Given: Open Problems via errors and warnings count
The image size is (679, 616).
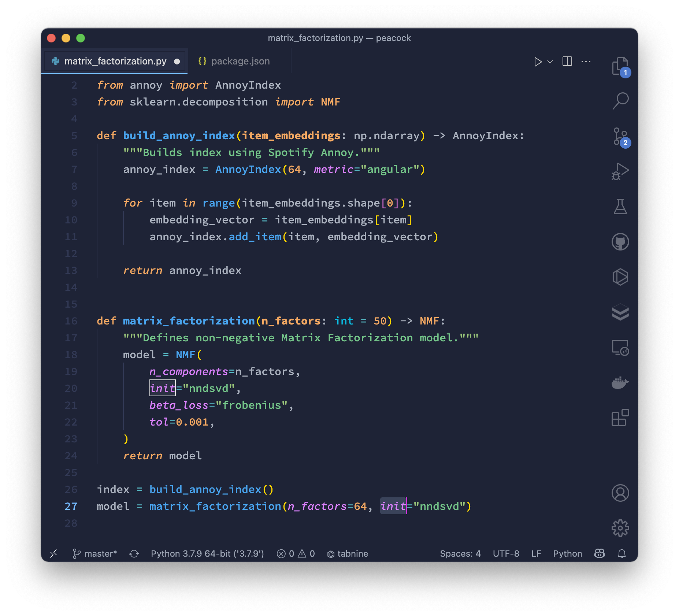Looking at the screenshot, I should click(x=296, y=553).
